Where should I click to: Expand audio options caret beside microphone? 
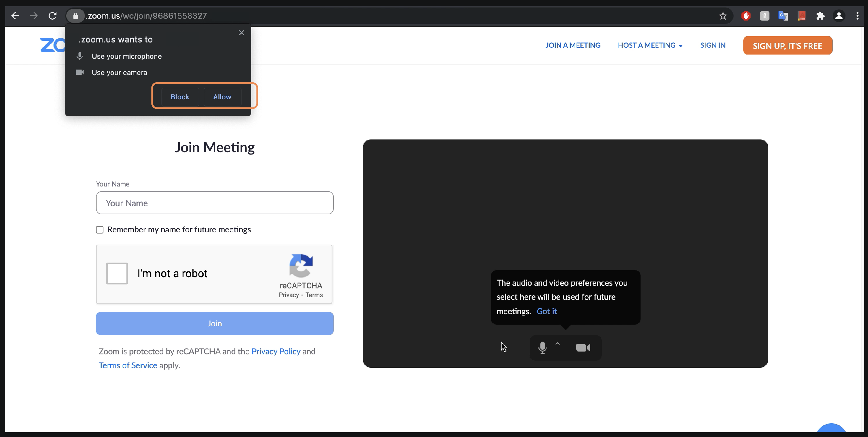pos(558,344)
